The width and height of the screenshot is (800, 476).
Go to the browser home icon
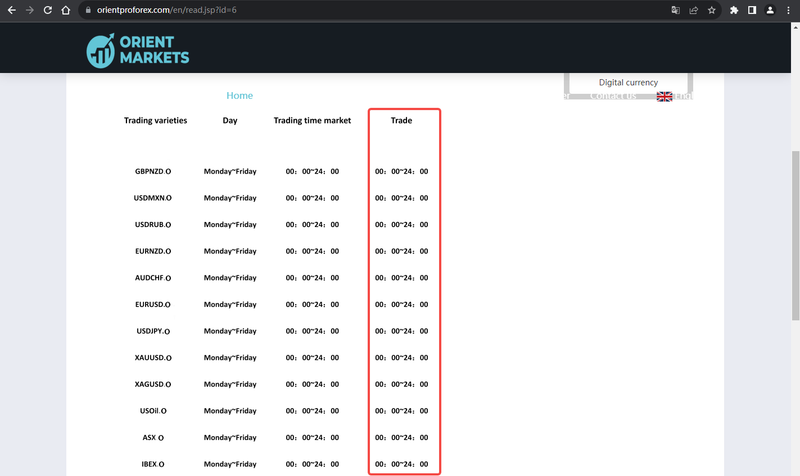[65, 10]
